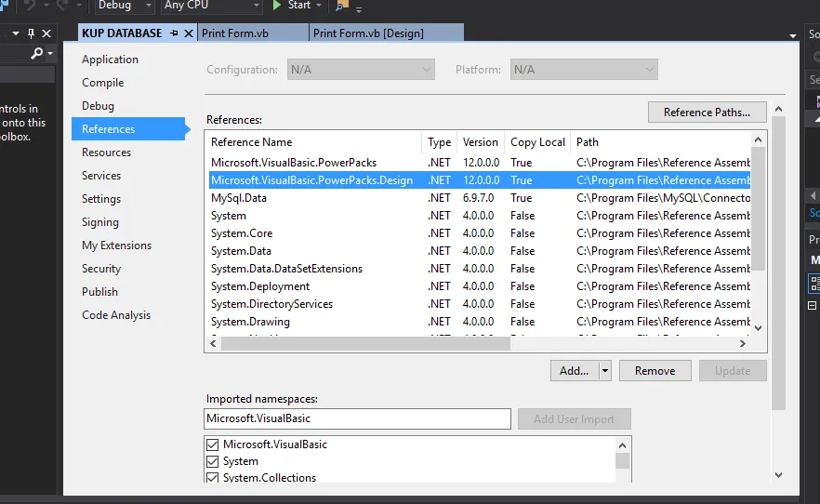Click the namespaces list scroll up arrow
The image size is (820, 504).
[622, 445]
